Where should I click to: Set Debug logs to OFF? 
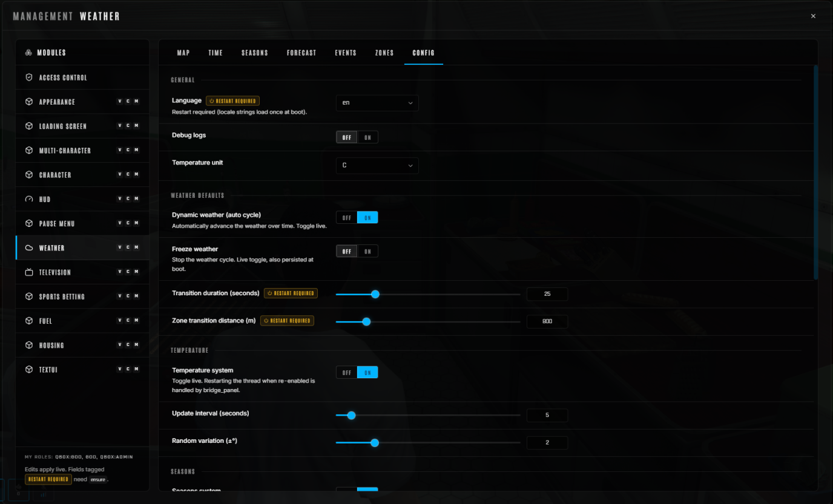tap(347, 137)
